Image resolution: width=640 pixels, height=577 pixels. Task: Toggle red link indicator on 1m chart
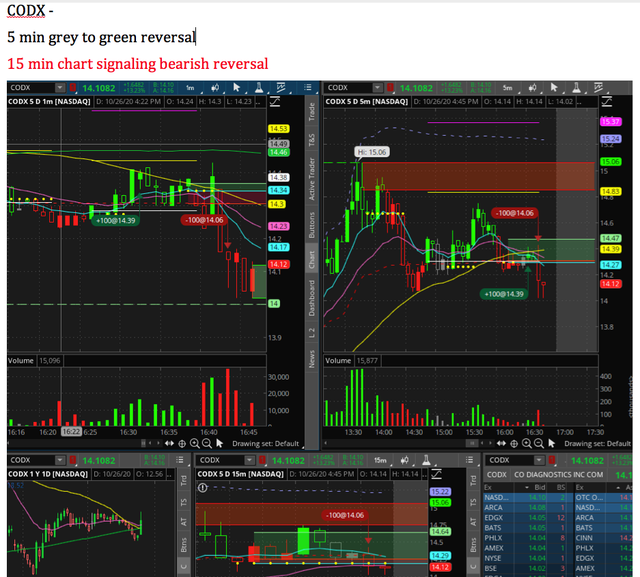pos(73,87)
